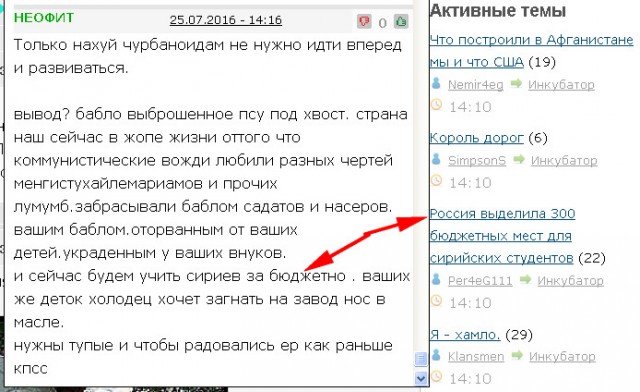Click the green arrow icon after Klansmen
This screenshot has width=640, height=392.
(x=517, y=355)
